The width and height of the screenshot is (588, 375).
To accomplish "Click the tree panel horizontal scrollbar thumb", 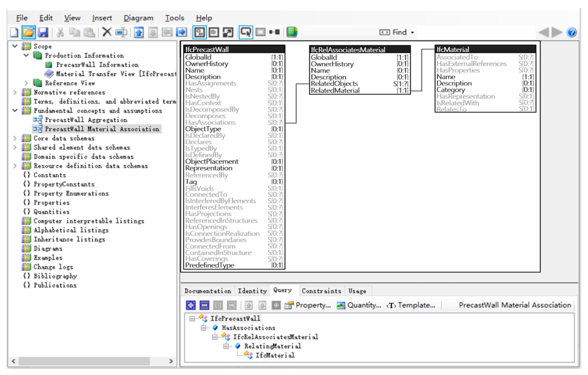I will pyautogui.click(x=84, y=361).
